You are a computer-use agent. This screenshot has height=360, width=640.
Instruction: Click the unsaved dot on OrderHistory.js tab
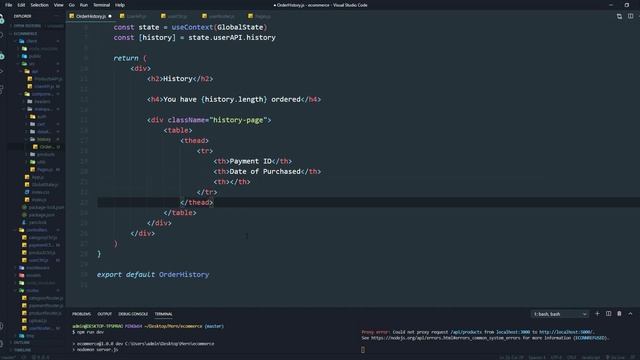pyautogui.click(x=110, y=16)
